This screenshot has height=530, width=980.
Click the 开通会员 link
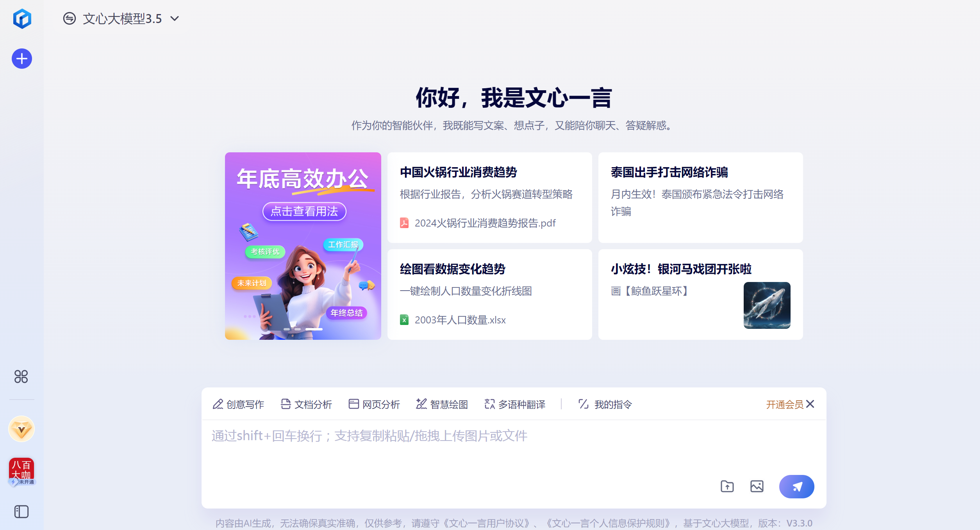[785, 404]
